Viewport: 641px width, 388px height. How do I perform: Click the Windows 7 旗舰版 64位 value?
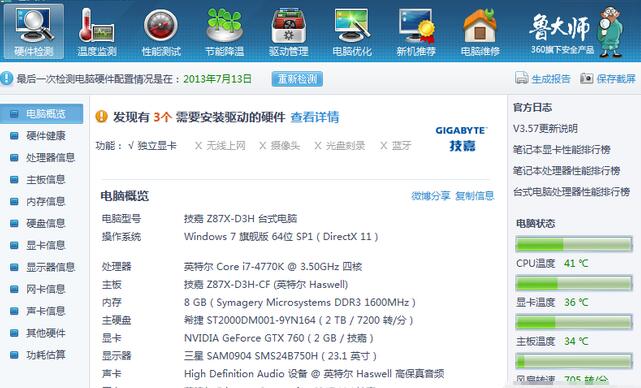pos(281,236)
